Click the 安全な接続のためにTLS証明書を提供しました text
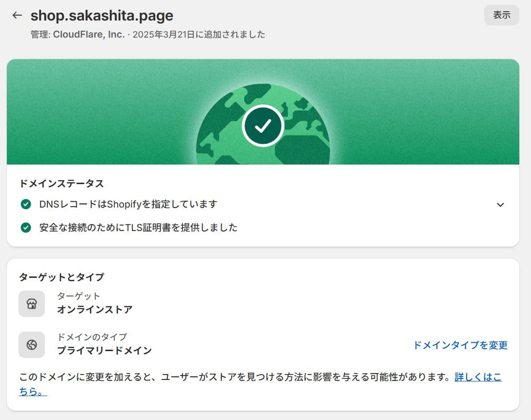Screen dimensions: 531x420 point(138,228)
